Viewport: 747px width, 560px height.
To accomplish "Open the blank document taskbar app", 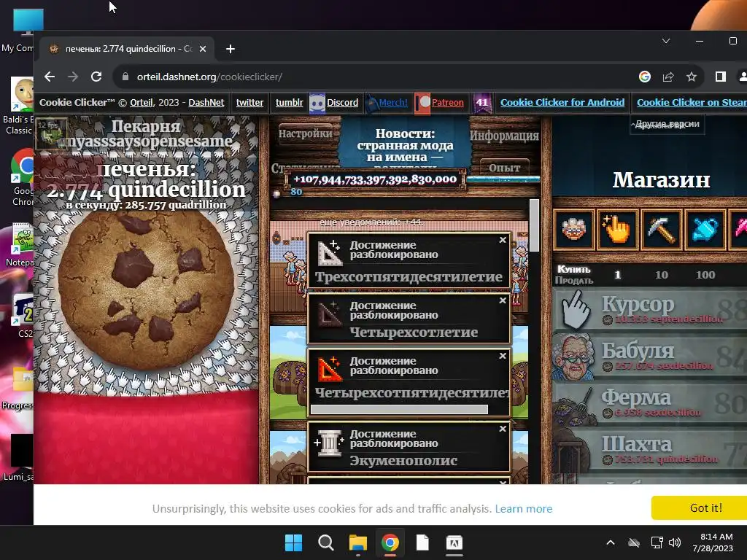I will [x=422, y=542].
